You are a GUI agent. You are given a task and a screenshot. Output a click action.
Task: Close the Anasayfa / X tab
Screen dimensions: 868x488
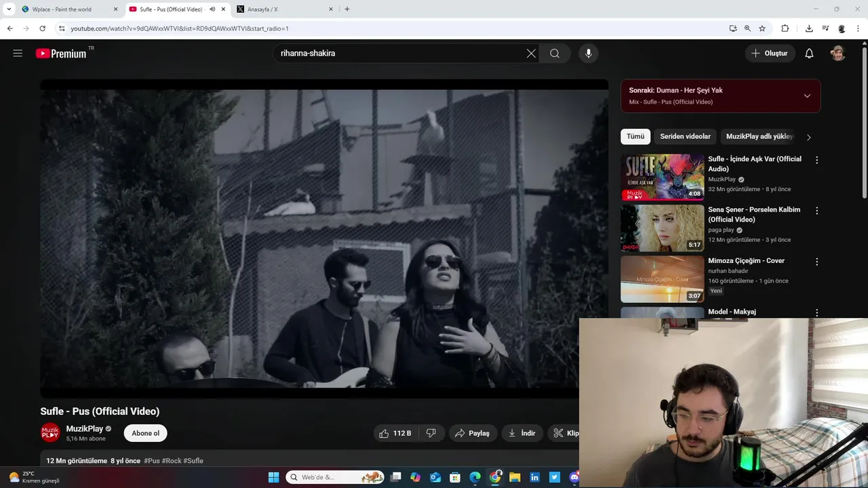tap(331, 9)
